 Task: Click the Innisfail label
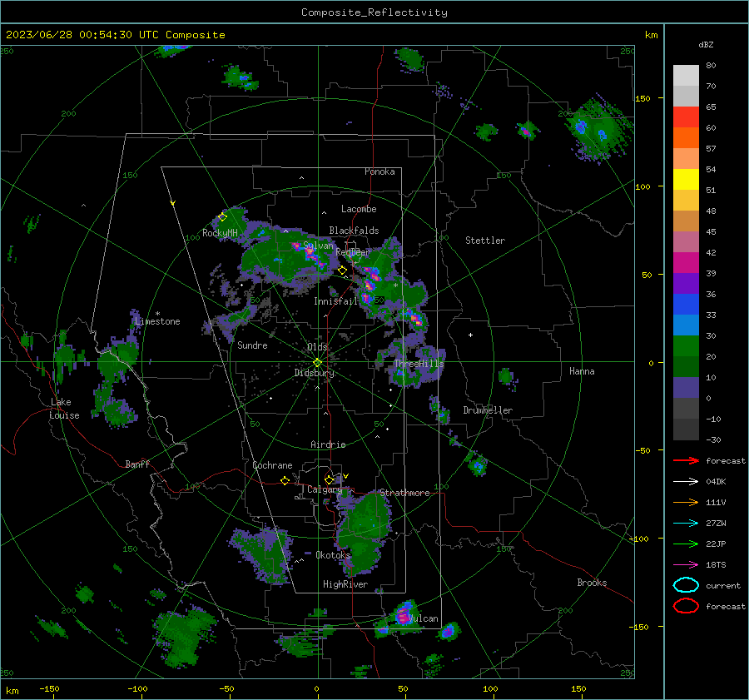click(335, 301)
